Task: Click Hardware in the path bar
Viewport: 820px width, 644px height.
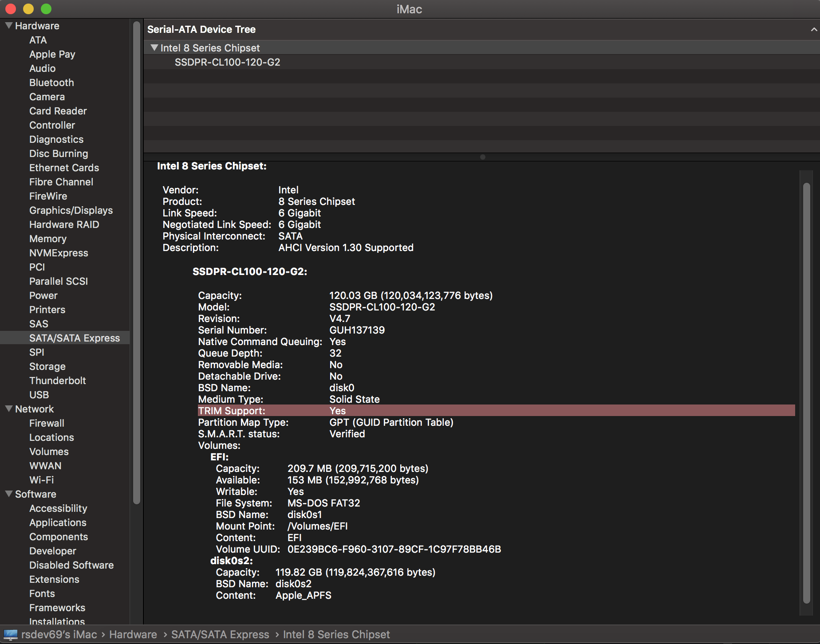Action: tap(133, 635)
